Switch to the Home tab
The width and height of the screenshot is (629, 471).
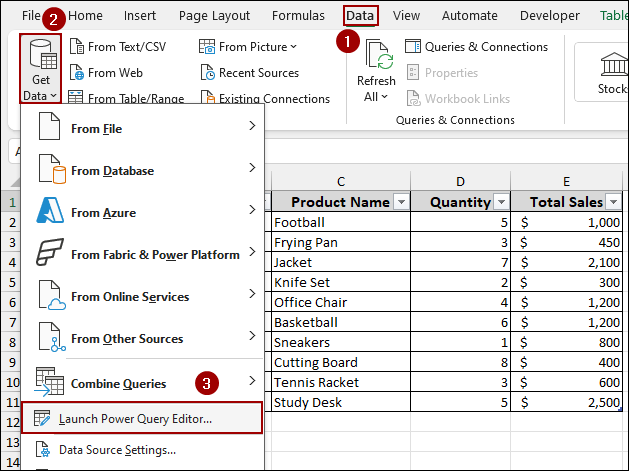click(85, 16)
